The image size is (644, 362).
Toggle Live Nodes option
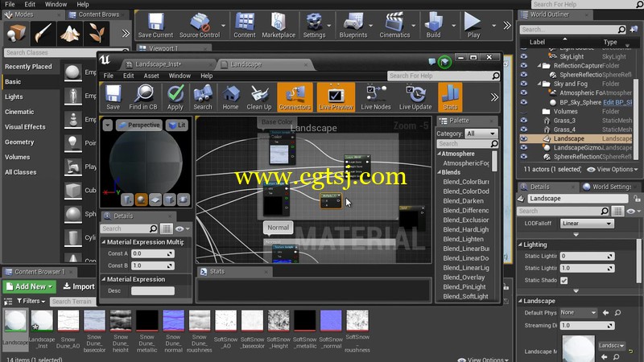(x=376, y=97)
